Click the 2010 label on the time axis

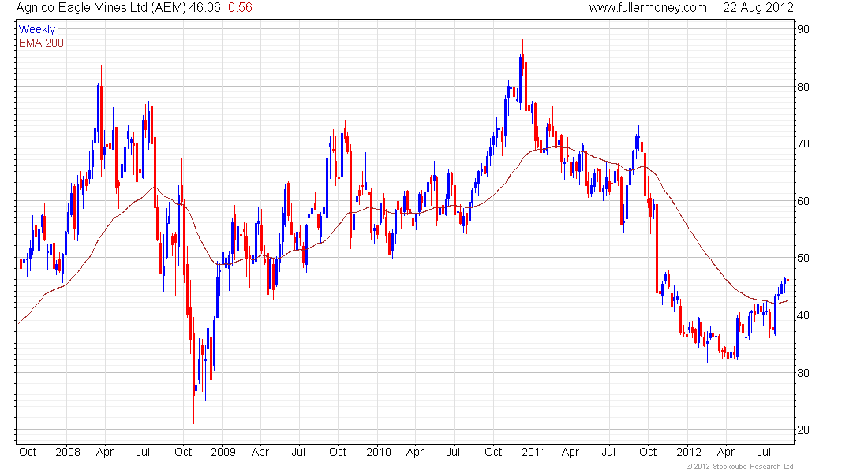[x=378, y=453]
